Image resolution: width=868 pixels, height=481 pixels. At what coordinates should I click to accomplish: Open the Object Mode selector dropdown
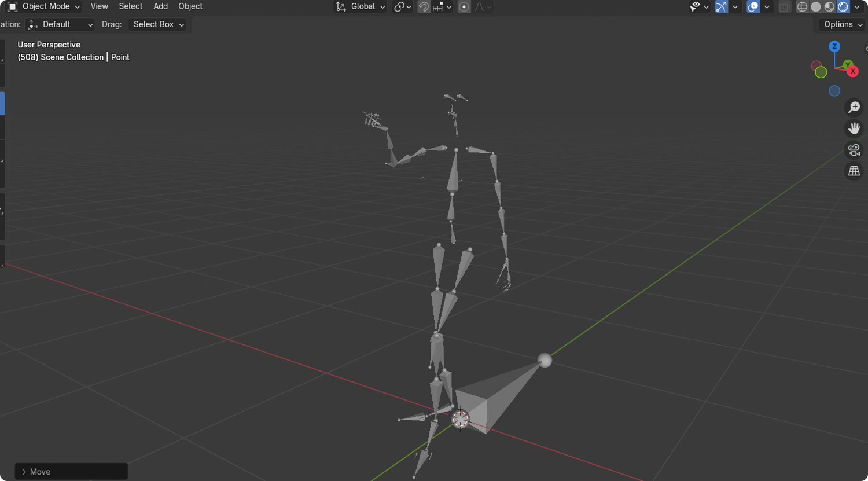pyautogui.click(x=43, y=6)
